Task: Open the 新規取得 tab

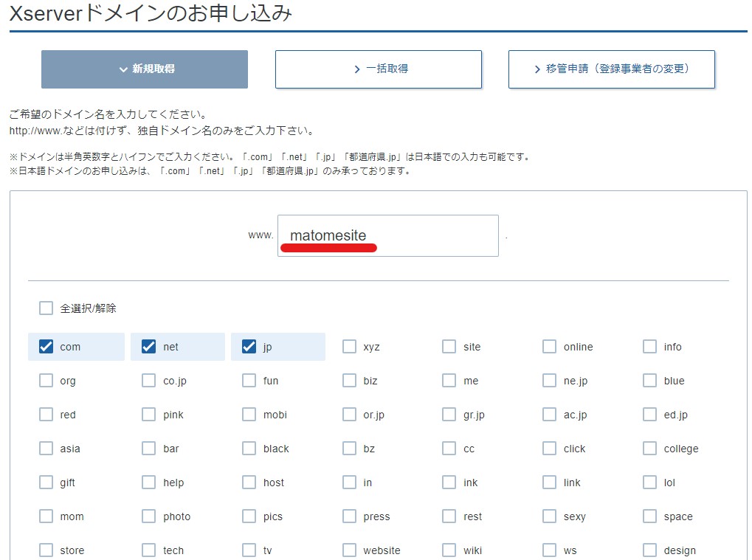Action: coord(145,69)
